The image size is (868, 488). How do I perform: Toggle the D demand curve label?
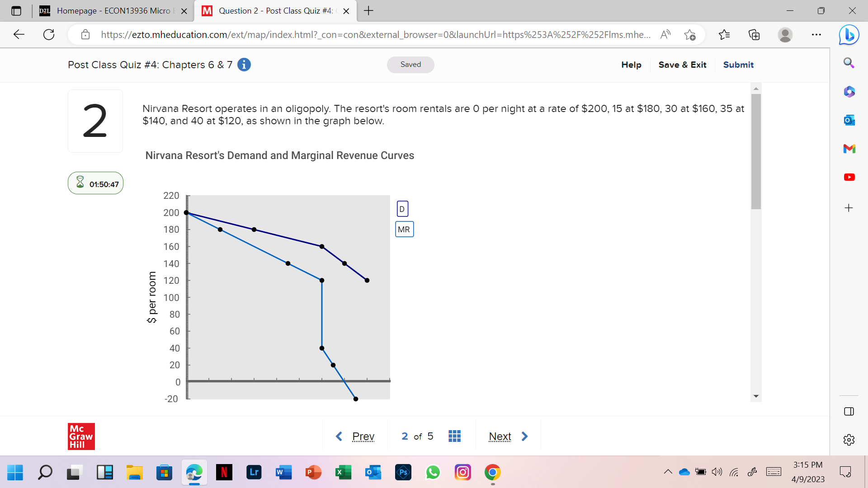(x=402, y=208)
